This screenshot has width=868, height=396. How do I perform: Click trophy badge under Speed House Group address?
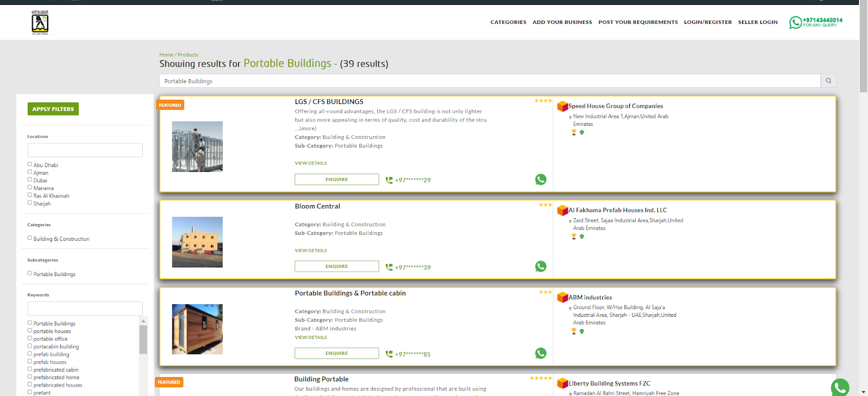tap(574, 132)
